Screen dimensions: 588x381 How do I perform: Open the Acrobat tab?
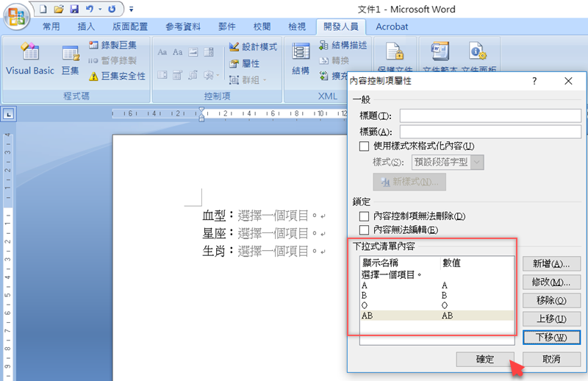coord(392,26)
